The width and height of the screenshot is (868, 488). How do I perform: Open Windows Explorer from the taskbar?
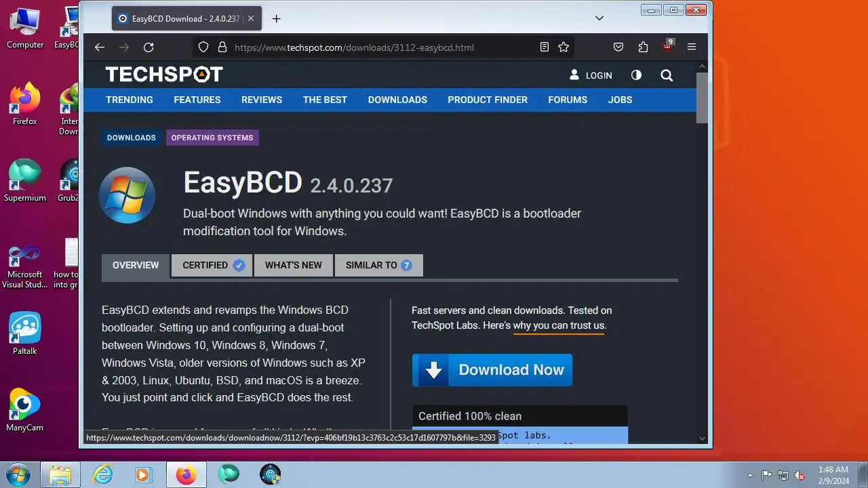[x=60, y=474]
